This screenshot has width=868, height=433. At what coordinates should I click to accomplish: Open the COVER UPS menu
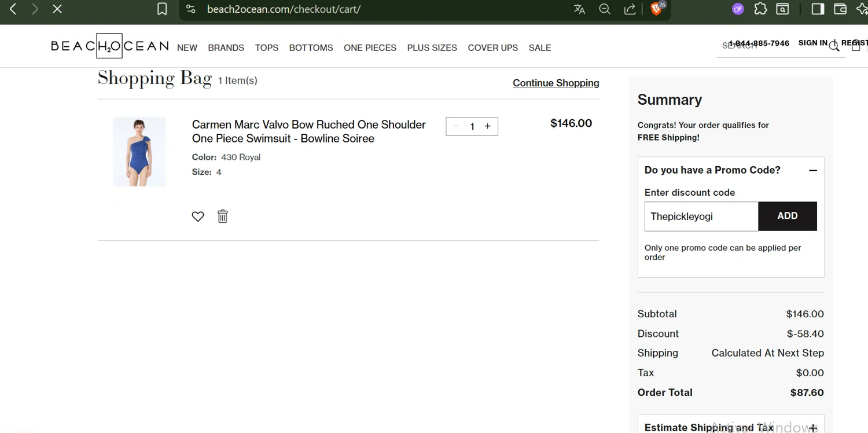[493, 47]
